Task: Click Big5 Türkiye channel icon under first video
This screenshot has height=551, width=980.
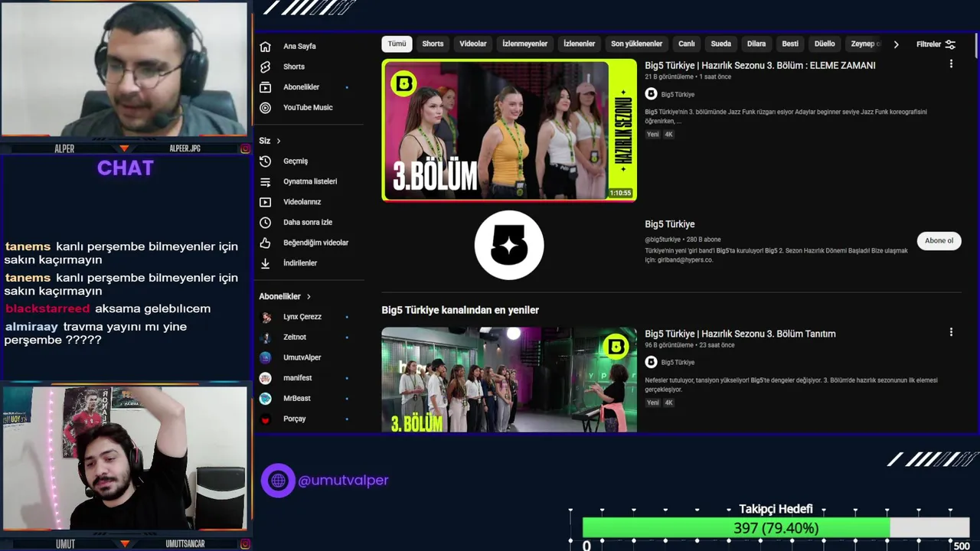Action: [651, 94]
